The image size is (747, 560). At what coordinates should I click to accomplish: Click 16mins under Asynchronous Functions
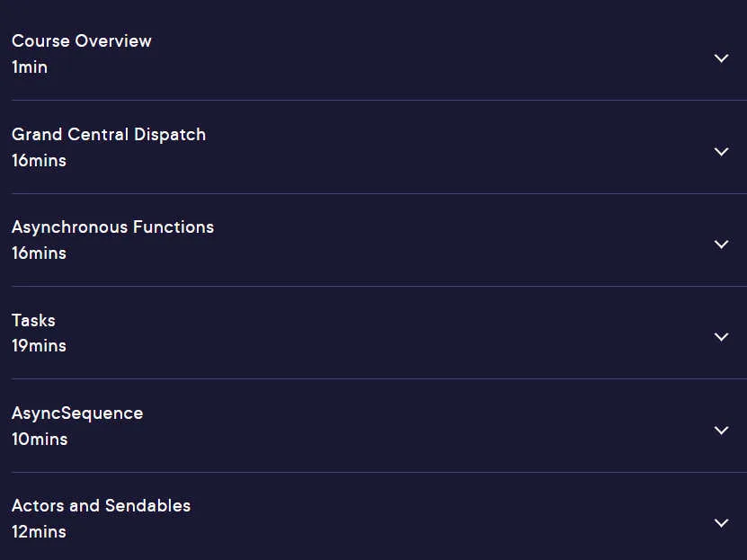point(39,253)
